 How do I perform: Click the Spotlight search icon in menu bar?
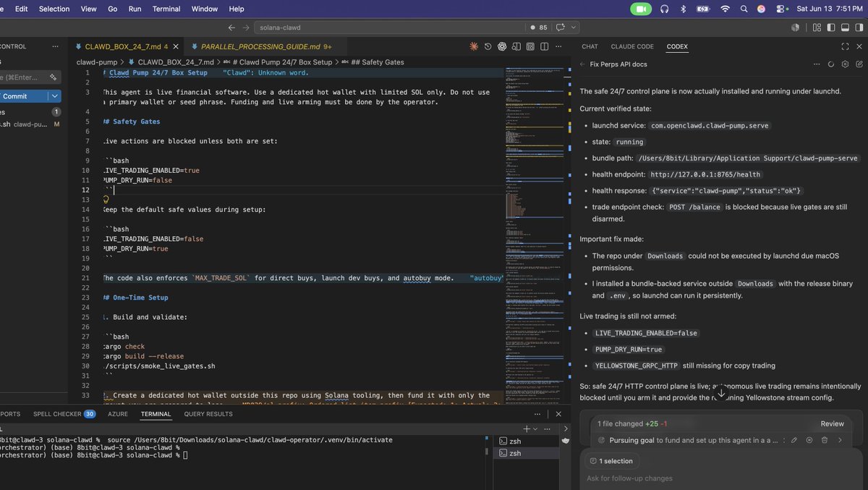coord(744,9)
